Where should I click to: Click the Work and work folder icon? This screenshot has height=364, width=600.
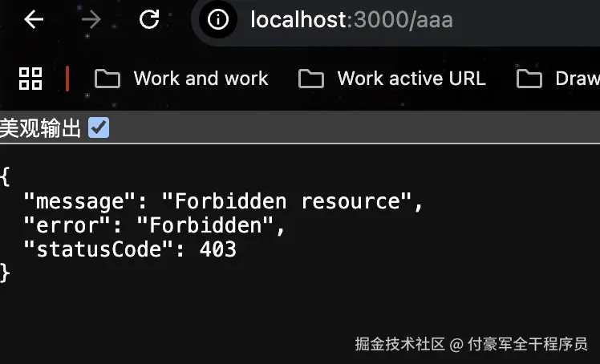pyautogui.click(x=107, y=79)
